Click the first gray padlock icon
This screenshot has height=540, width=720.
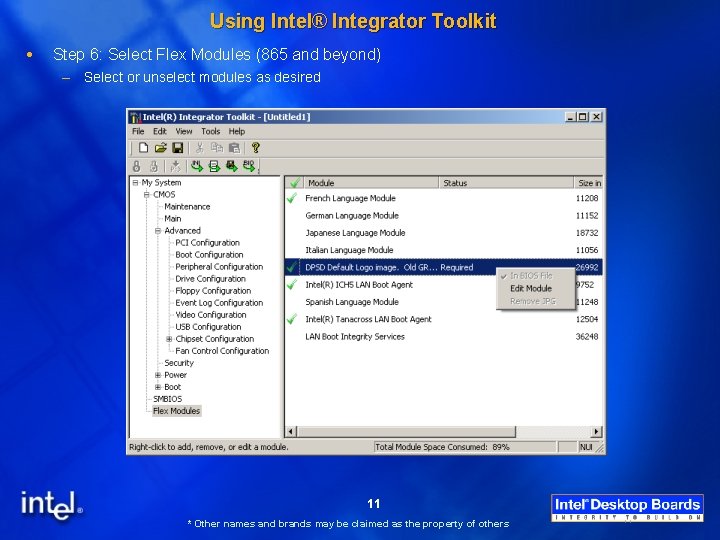pos(136,166)
